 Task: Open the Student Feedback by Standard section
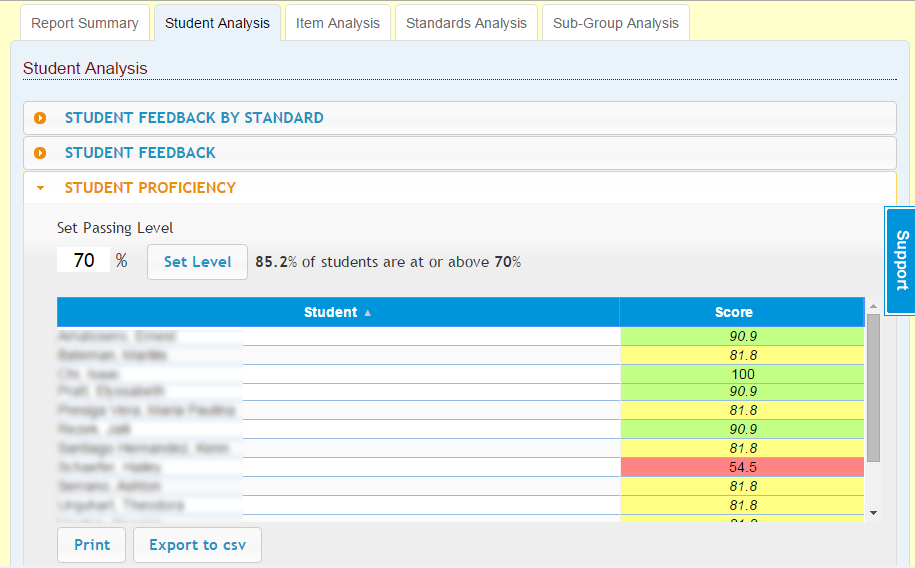tap(194, 118)
